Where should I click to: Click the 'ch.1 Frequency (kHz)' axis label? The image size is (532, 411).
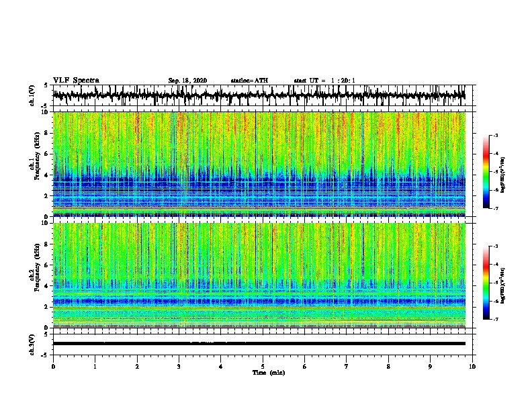pyautogui.click(x=35, y=156)
